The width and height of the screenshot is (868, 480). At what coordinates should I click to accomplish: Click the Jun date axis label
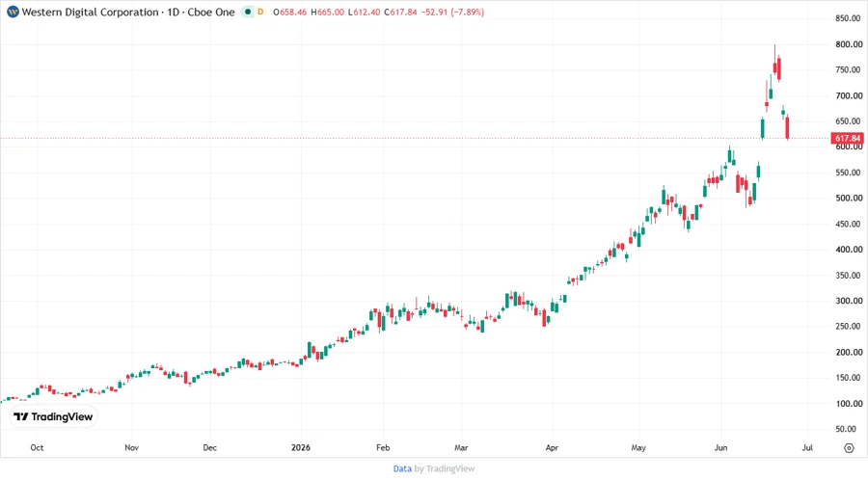720,447
